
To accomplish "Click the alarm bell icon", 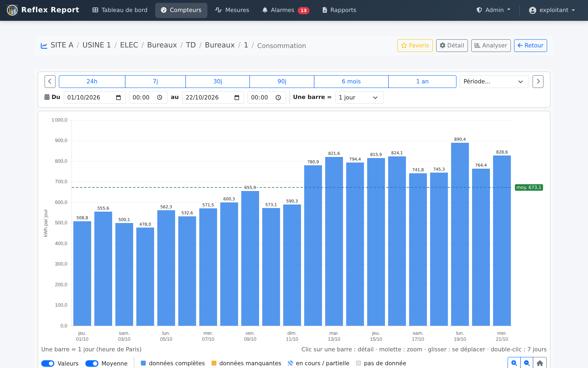I will click(265, 10).
